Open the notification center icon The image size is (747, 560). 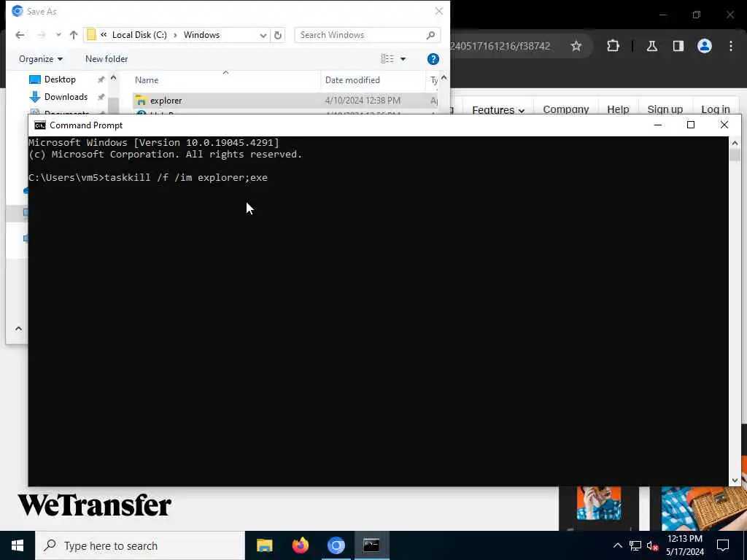723,545
